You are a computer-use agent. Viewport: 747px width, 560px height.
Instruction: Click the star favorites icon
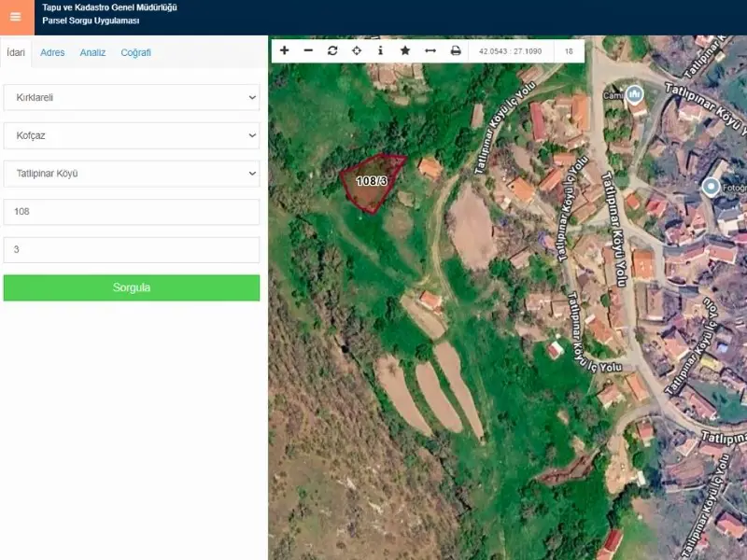[405, 50]
